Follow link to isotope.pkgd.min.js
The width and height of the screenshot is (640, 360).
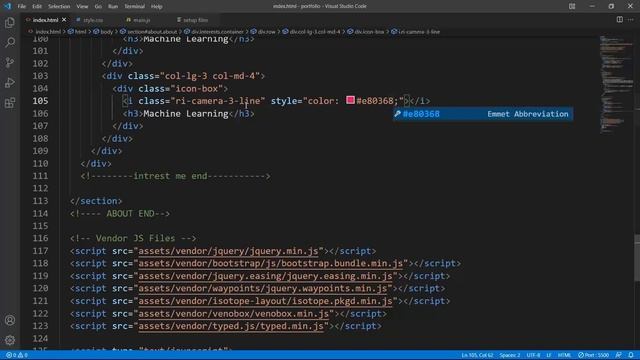tap(265, 301)
